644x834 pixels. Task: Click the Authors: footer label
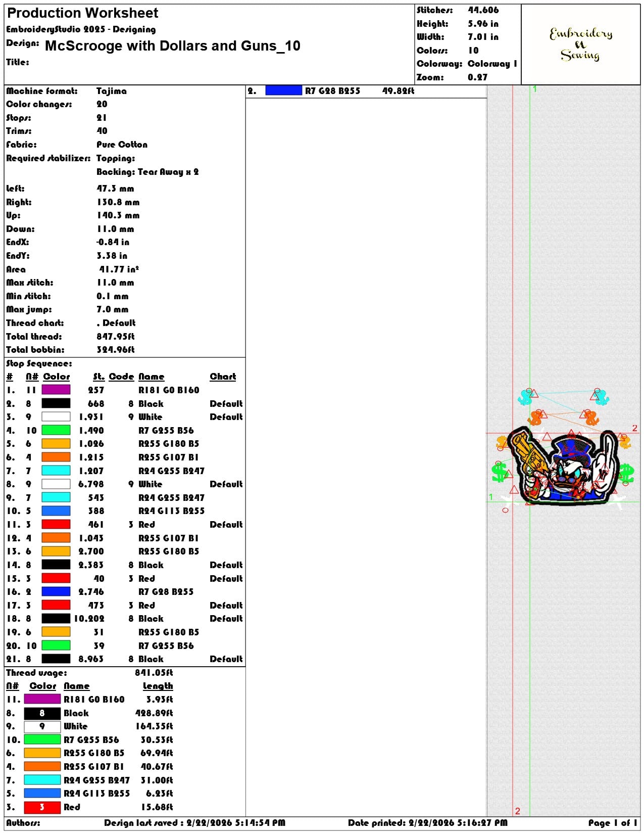tap(23, 823)
